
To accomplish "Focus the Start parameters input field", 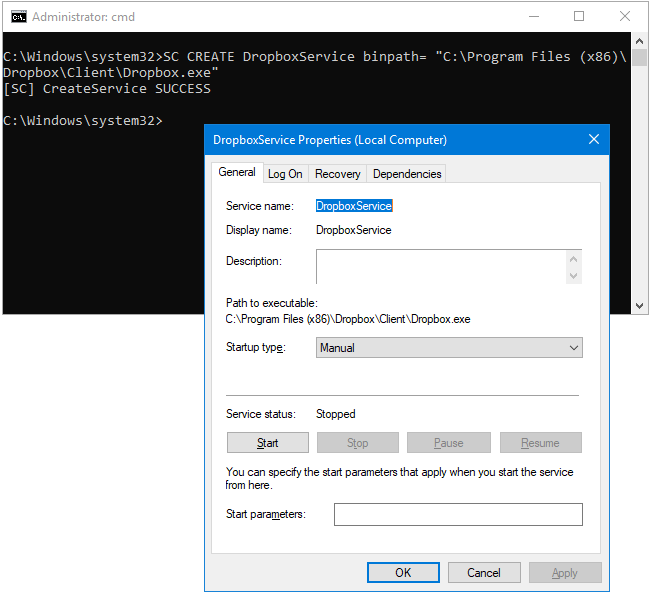I will coord(458,514).
